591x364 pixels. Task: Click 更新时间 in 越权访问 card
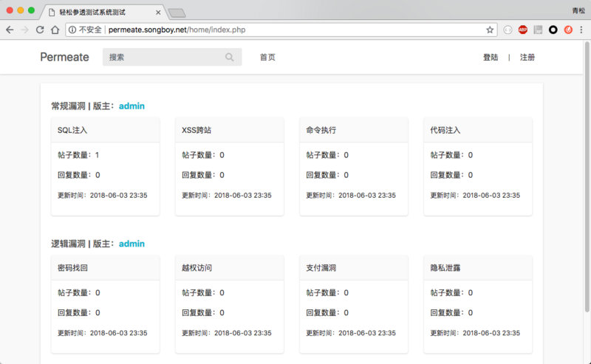pos(227,333)
